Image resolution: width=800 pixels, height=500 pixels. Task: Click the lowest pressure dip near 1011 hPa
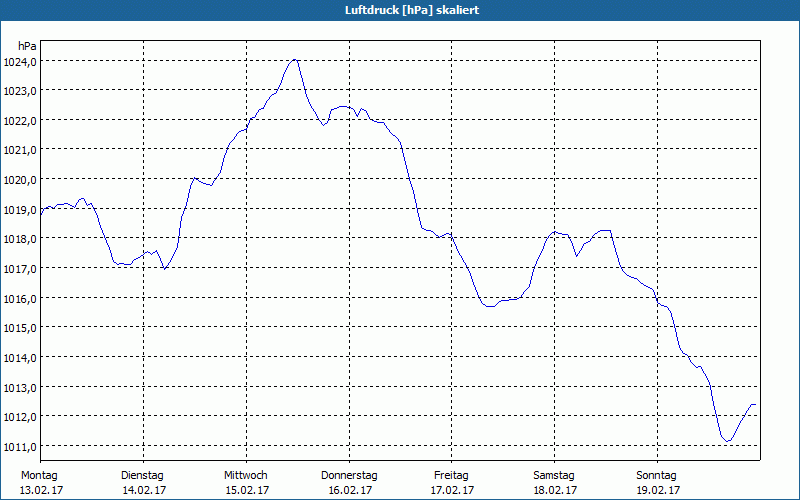click(728, 441)
